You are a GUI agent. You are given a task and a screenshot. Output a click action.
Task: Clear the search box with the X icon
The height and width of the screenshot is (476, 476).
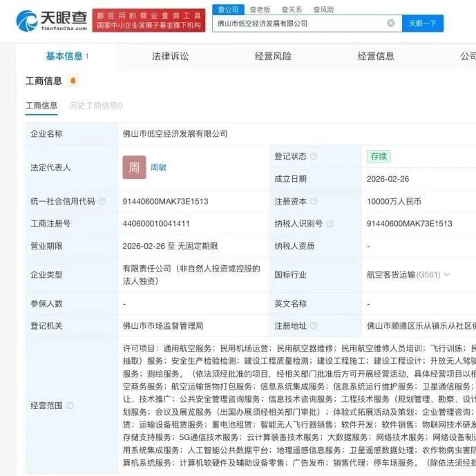click(x=391, y=23)
